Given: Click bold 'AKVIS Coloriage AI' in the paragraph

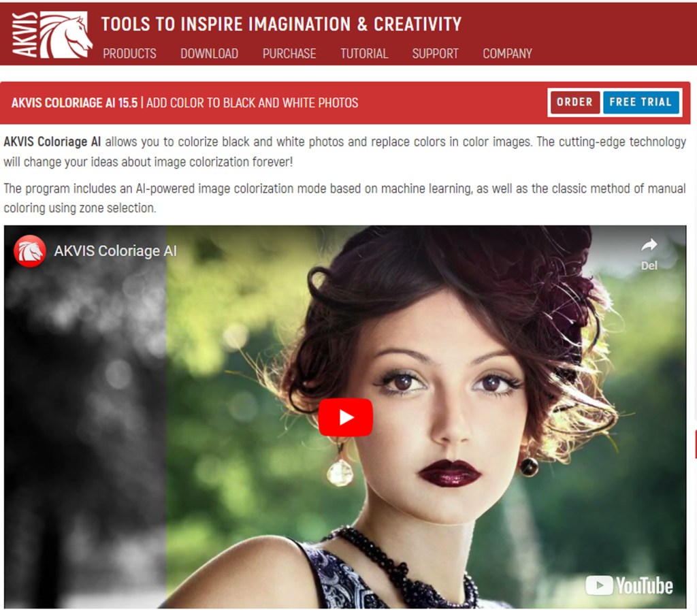Looking at the screenshot, I should point(52,142).
